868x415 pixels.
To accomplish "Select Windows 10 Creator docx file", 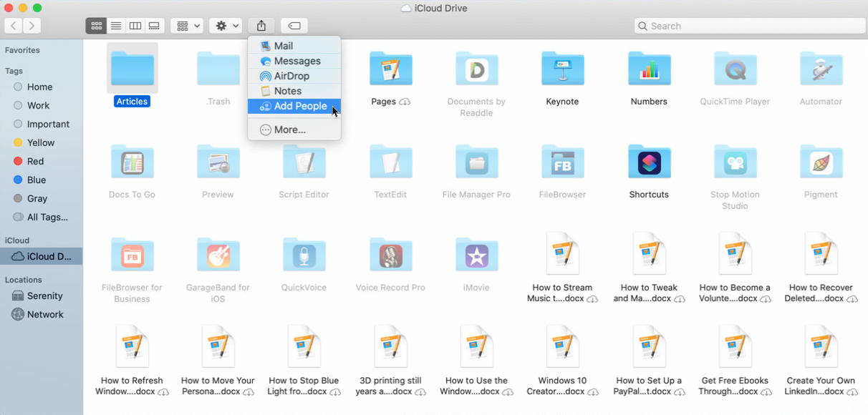I will [x=562, y=346].
